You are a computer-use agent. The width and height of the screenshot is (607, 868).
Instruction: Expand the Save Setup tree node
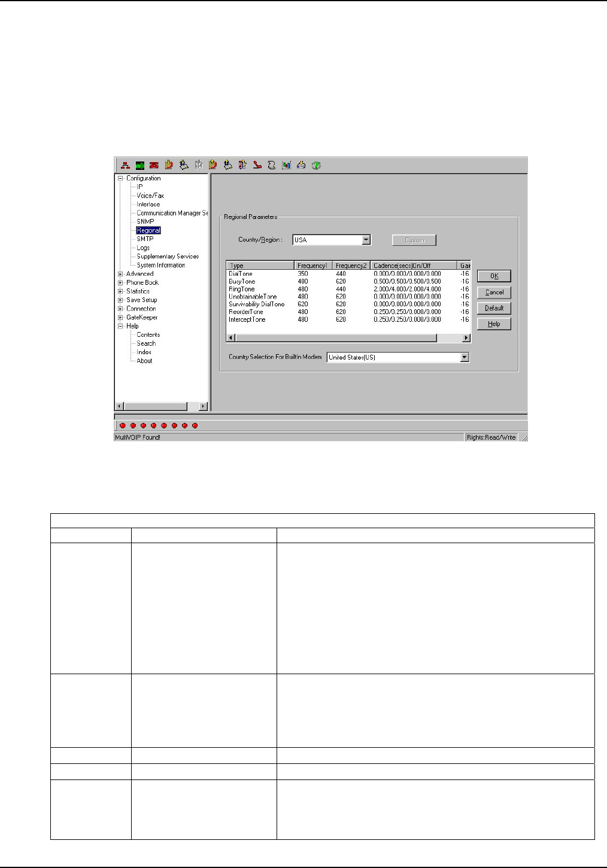tap(120, 300)
